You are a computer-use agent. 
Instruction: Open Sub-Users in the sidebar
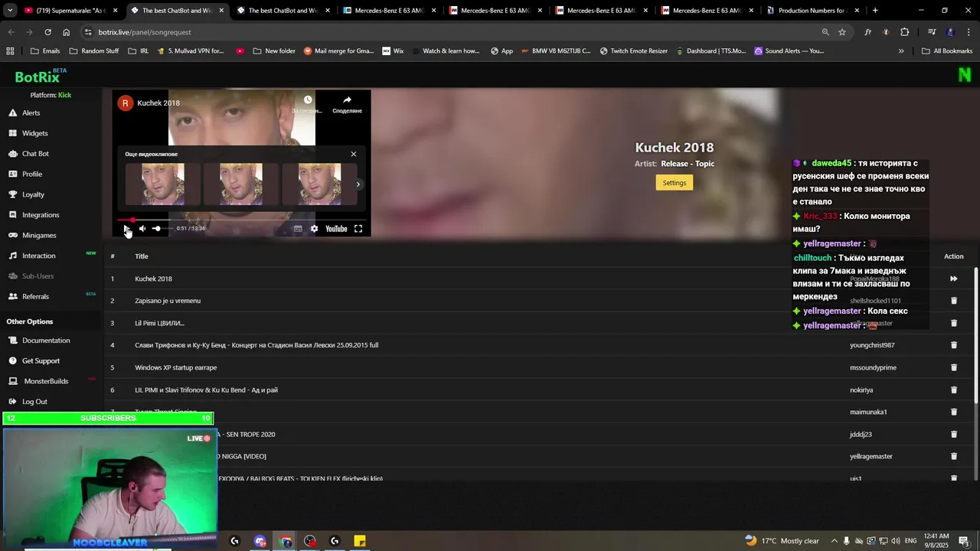point(38,276)
